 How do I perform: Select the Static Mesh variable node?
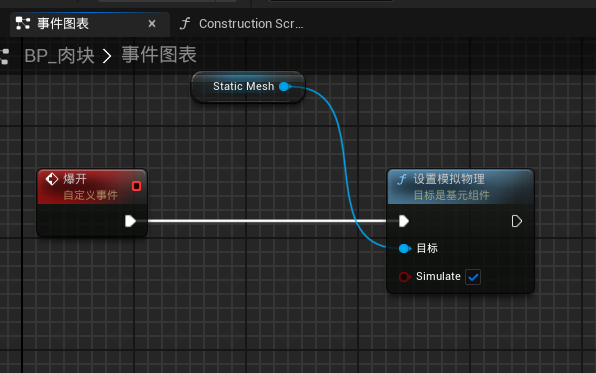[x=248, y=87]
